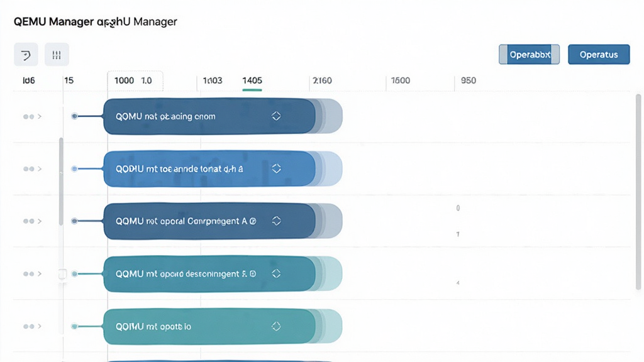
Task: Click the right vertical scrollbar
Action: click(638, 192)
